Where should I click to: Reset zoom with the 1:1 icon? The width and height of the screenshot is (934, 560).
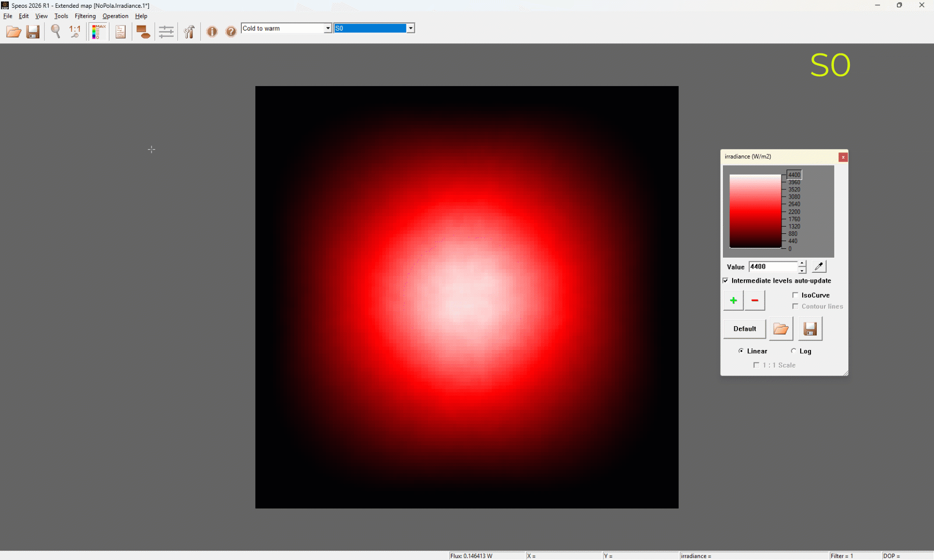tap(75, 32)
